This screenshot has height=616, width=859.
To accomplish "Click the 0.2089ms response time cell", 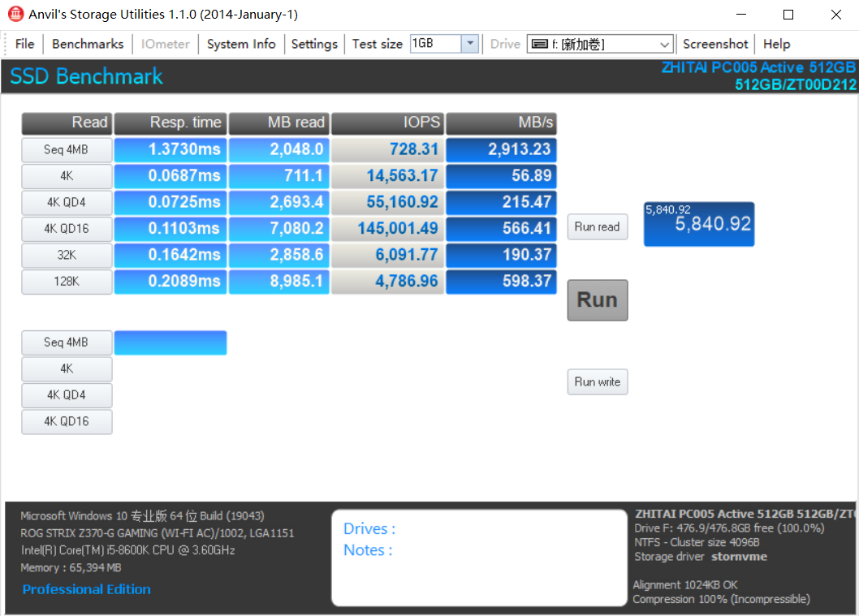I will 171,281.
